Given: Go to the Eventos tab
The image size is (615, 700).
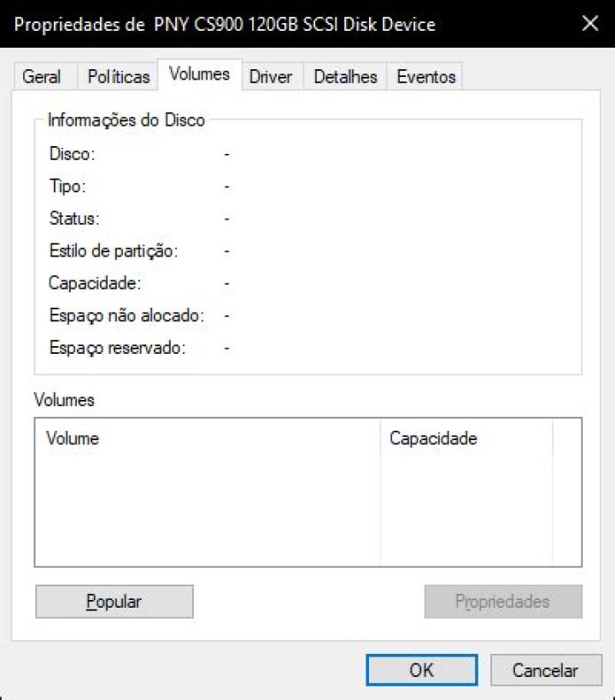Looking at the screenshot, I should pos(425,76).
